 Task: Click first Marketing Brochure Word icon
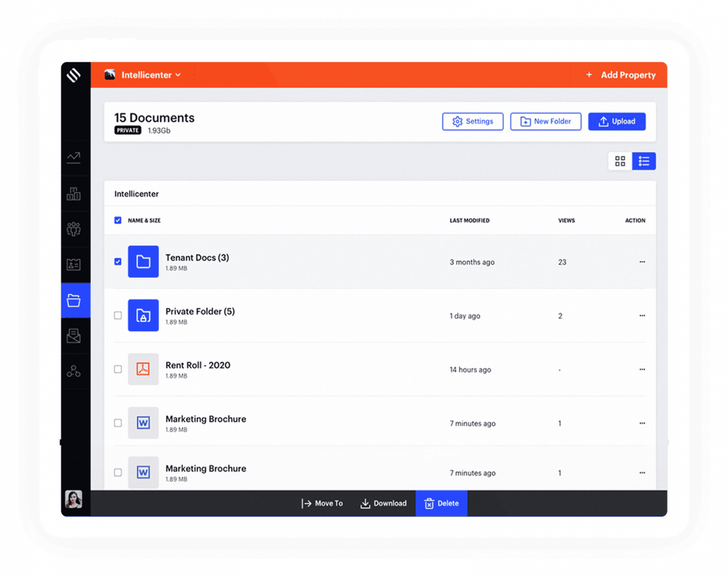tap(143, 423)
